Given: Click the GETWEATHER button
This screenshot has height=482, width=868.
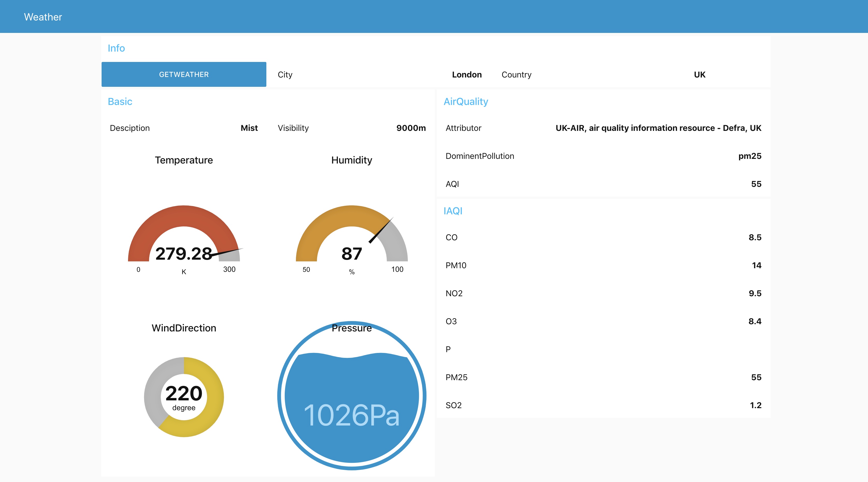Looking at the screenshot, I should click(184, 74).
